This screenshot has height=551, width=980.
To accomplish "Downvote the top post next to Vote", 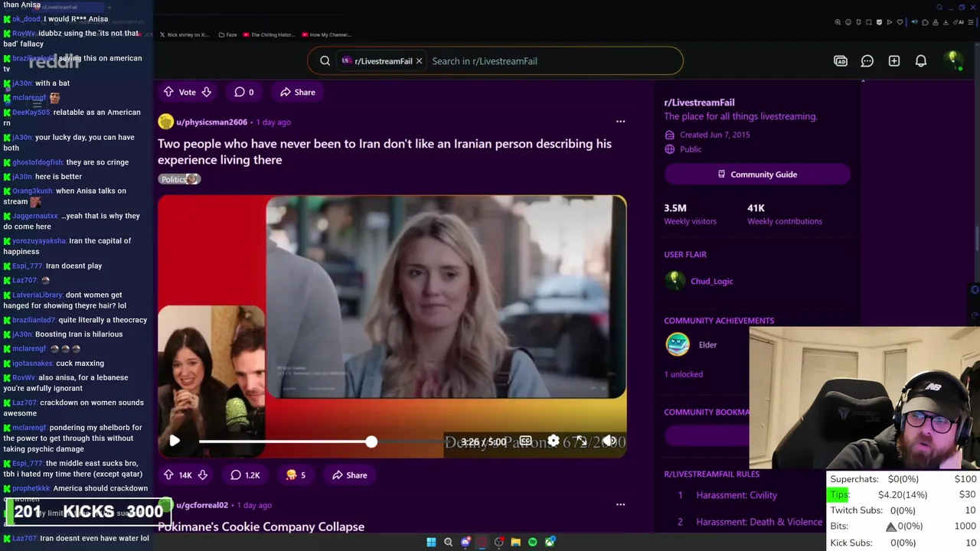I will coord(207,92).
